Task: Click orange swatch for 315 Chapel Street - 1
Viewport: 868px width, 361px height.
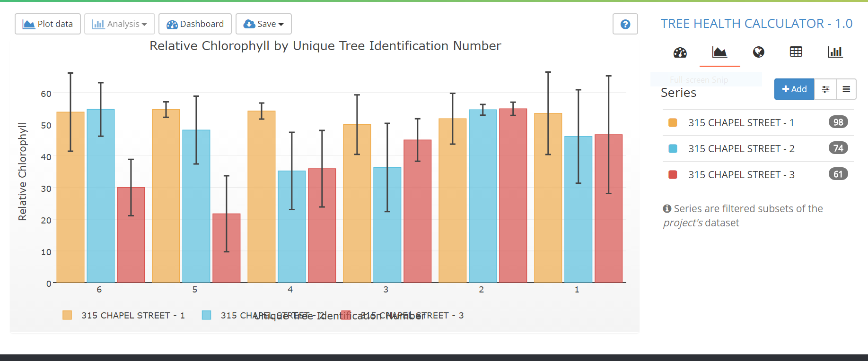Action: (673, 123)
